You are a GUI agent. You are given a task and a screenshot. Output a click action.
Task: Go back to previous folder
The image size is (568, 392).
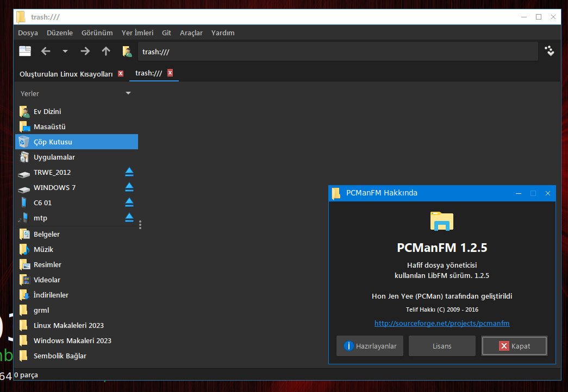46,52
